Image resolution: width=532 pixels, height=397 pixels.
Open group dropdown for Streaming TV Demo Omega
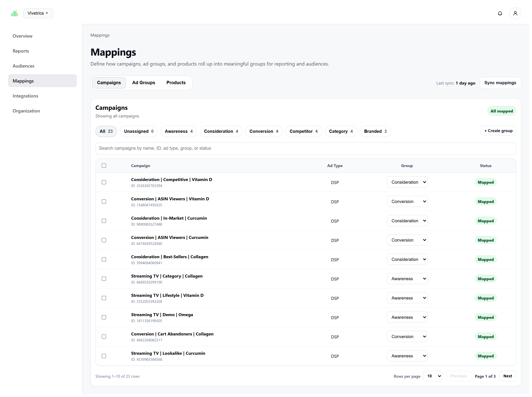pyautogui.click(x=407, y=317)
